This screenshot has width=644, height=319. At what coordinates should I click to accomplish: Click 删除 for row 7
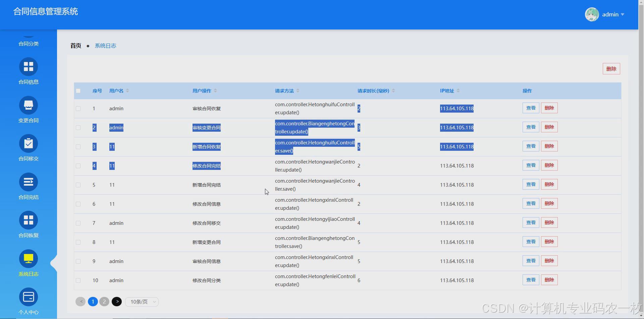549,222
